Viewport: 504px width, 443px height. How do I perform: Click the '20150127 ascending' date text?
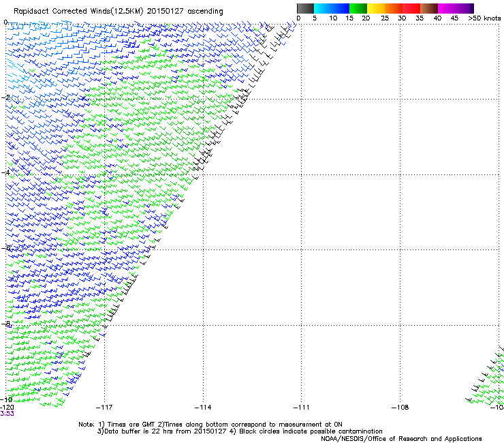pyautogui.click(x=185, y=11)
